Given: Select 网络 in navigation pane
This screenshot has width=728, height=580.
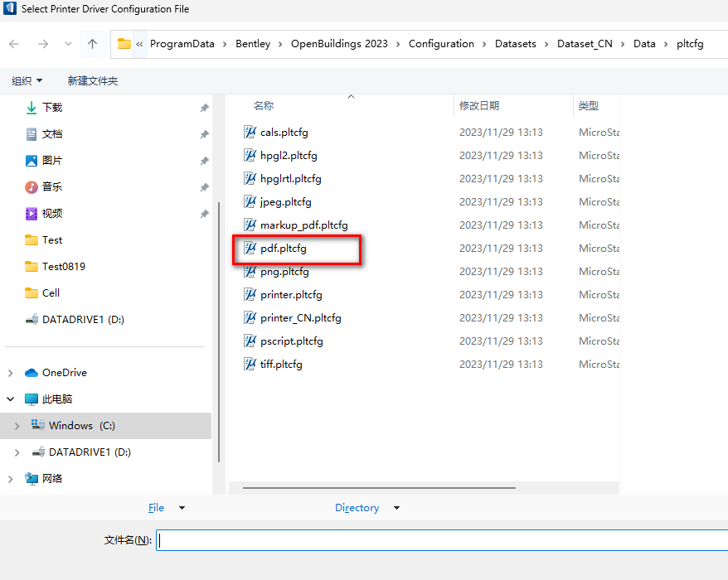Looking at the screenshot, I should [x=52, y=478].
